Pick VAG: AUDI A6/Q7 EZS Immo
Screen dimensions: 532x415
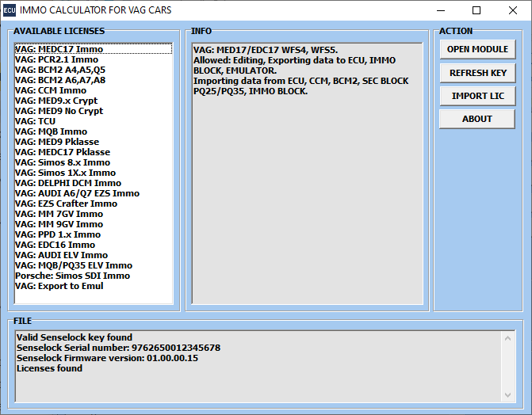(77, 193)
